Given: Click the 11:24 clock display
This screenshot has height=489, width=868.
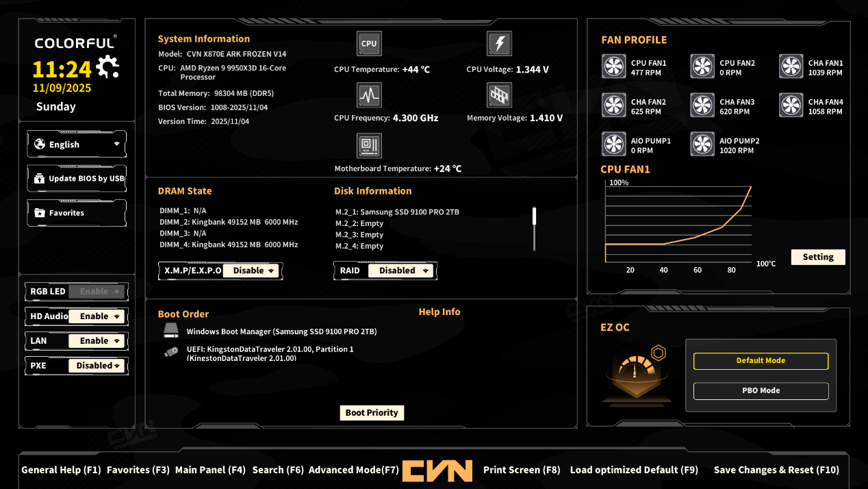Looking at the screenshot, I should [62, 69].
